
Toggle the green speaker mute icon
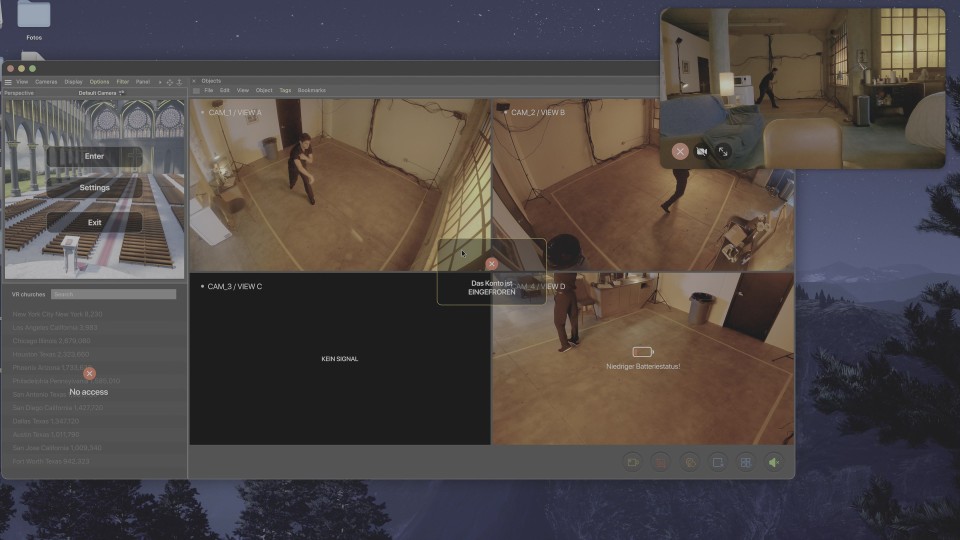774,462
